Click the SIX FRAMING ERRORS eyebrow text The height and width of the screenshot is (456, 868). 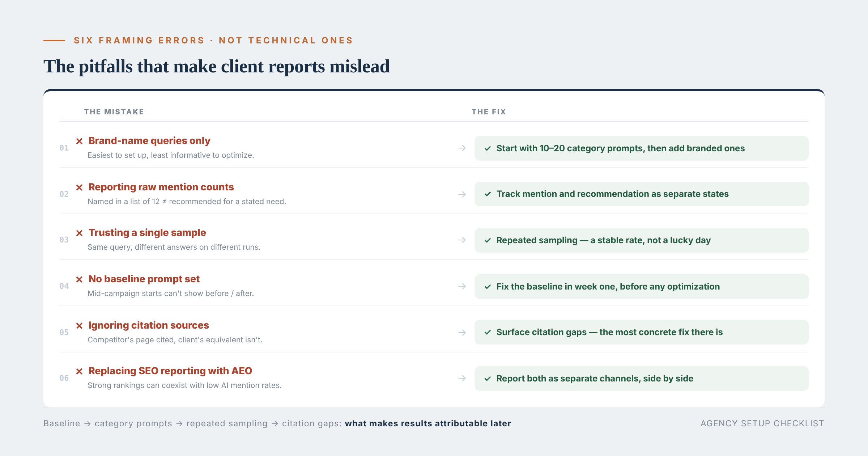[x=213, y=40]
